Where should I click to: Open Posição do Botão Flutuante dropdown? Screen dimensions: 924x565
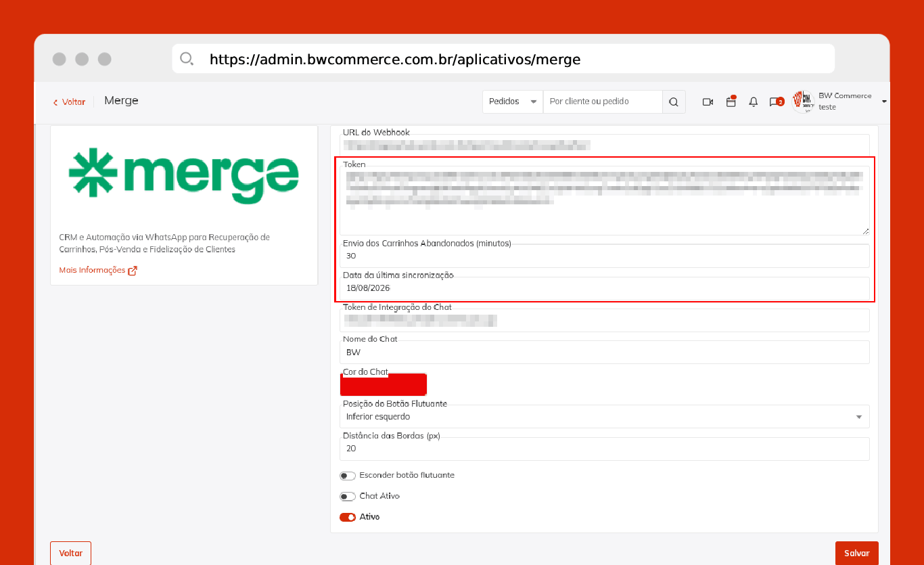(x=606, y=417)
